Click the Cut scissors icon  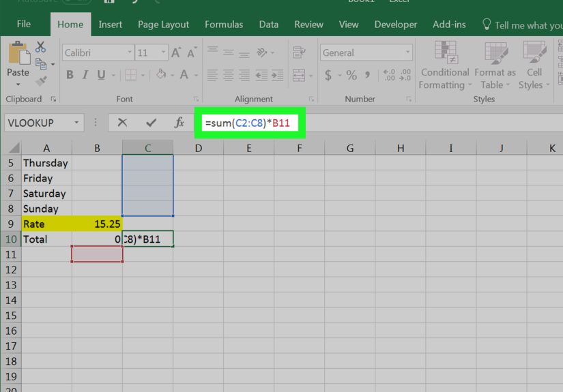40,47
